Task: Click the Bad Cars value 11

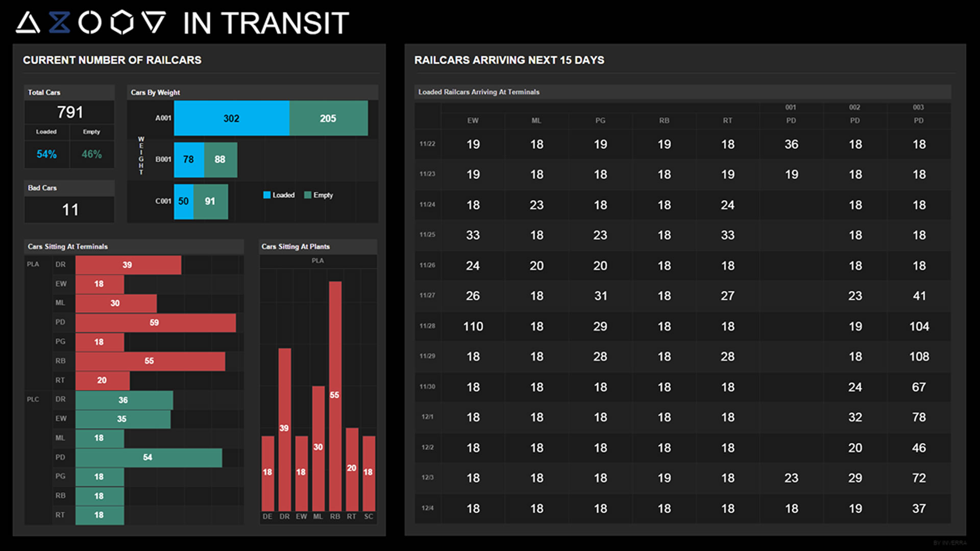Action: point(70,210)
